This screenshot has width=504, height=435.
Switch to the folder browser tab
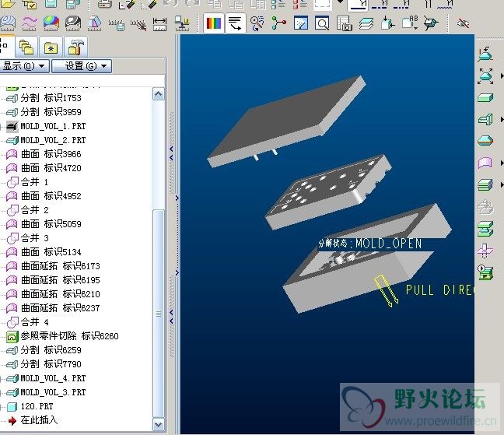26,47
